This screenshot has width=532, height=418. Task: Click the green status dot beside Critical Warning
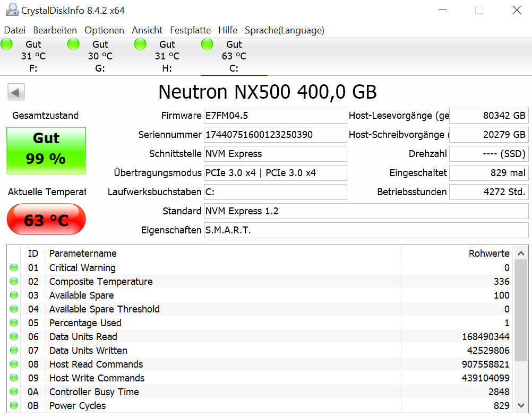pos(13,267)
